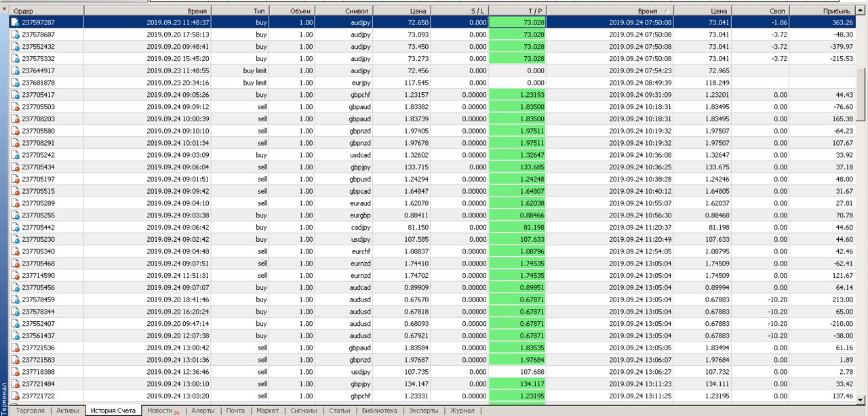Screen dimensions: 868x416
Task: Click the vertical scrollbar thumb
Action: point(862,93)
